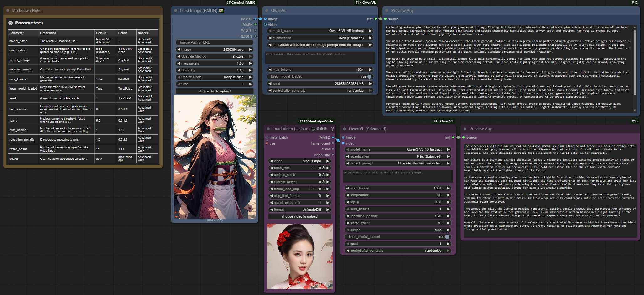Viewport: 644px width, 295px height.
Task: Click the picture icon beside Load Image (RMBG) title
Action: tap(221, 10)
